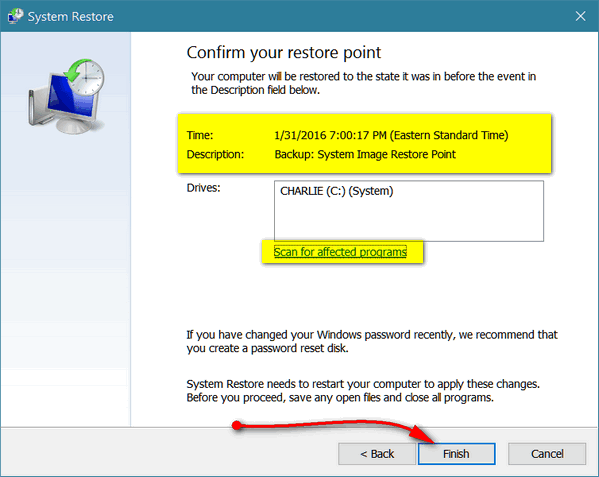The height and width of the screenshot is (477, 599).
Task: Click the restore point Time value
Action: [391, 135]
